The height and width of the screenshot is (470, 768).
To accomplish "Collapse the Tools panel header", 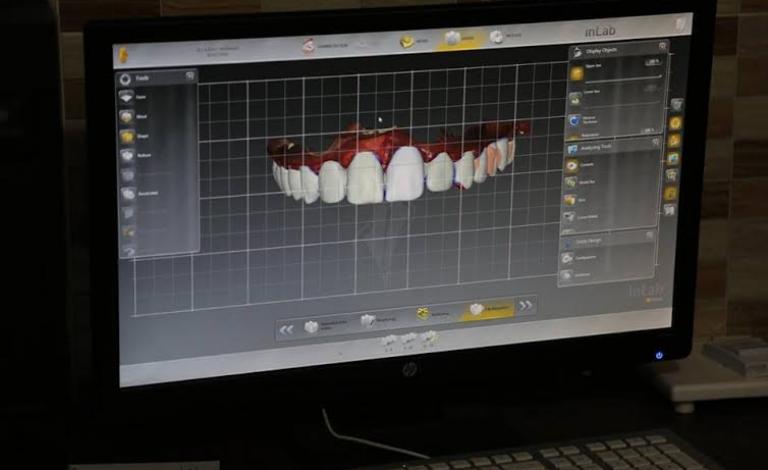I will 190,76.
